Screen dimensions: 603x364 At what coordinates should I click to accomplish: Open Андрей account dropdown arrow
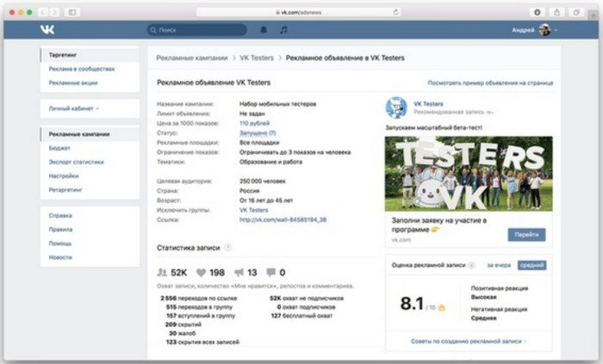pyautogui.click(x=556, y=30)
